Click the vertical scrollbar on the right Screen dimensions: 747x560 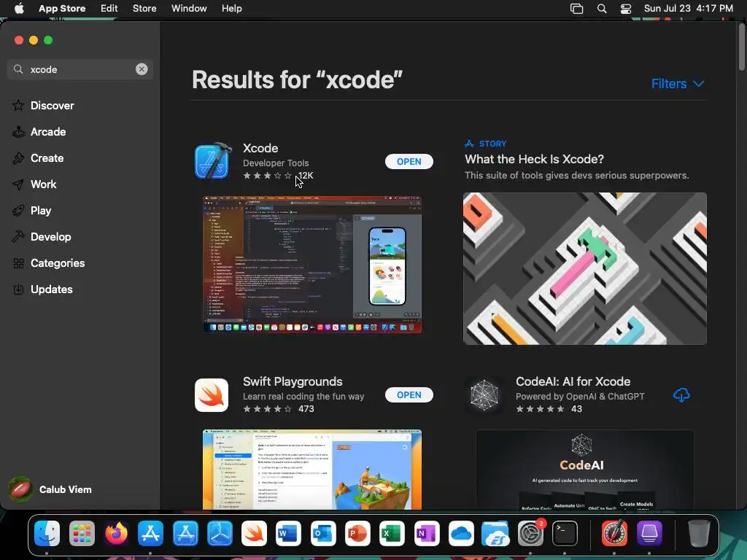742,47
